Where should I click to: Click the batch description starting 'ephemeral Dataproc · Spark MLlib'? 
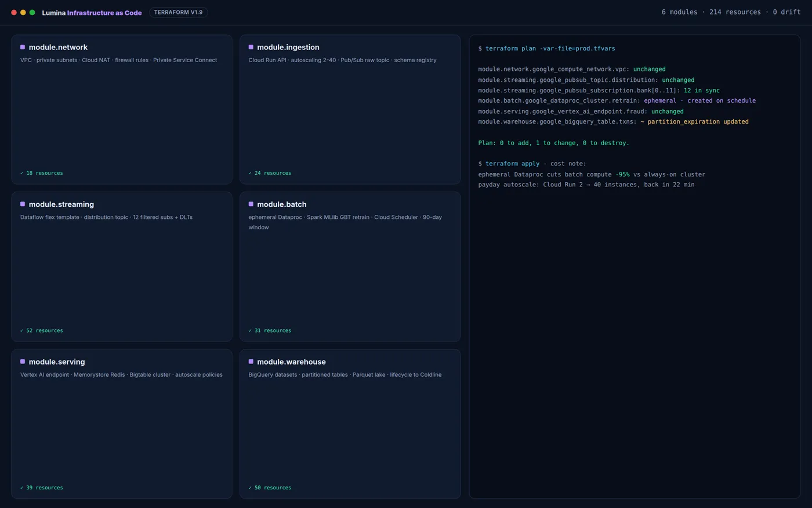[346, 222]
